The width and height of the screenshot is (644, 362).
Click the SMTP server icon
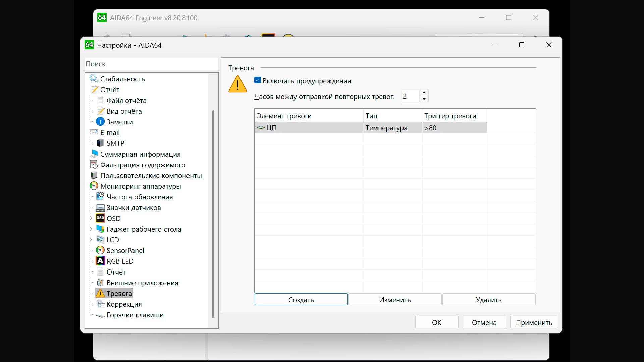100,143
